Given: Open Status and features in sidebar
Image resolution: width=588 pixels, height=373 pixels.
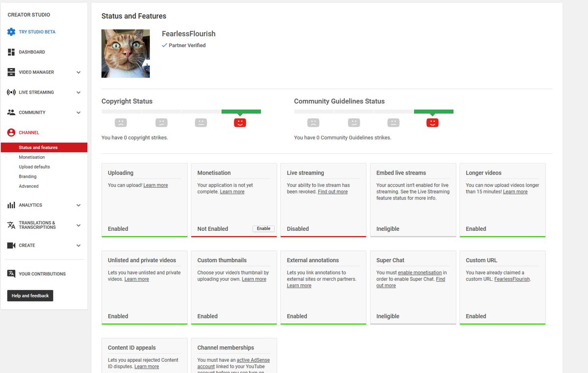Looking at the screenshot, I should [x=44, y=148].
